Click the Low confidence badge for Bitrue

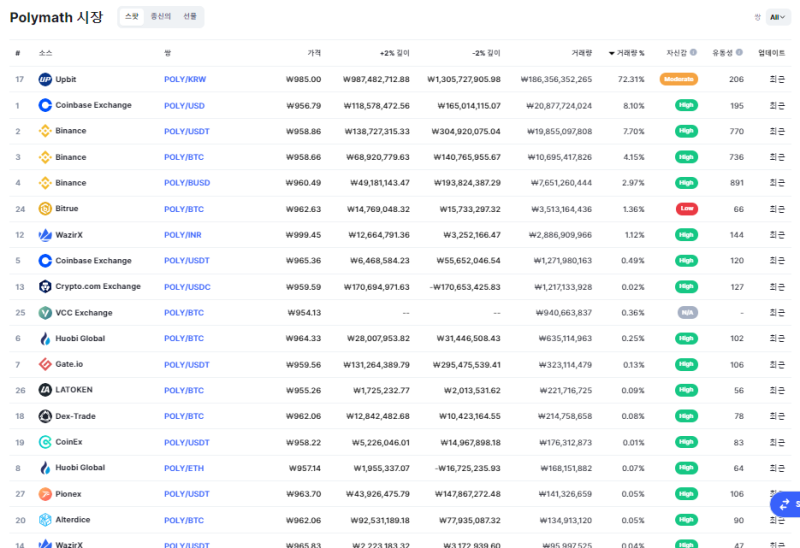click(687, 208)
